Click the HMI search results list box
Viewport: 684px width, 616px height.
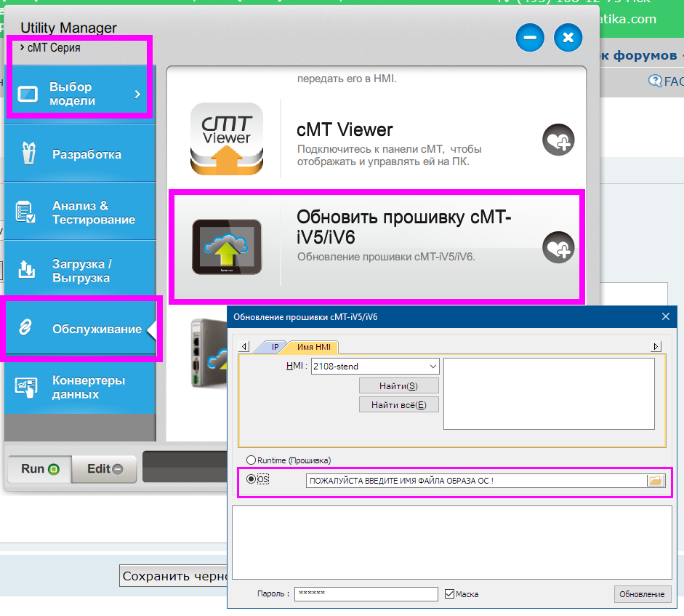(x=549, y=393)
